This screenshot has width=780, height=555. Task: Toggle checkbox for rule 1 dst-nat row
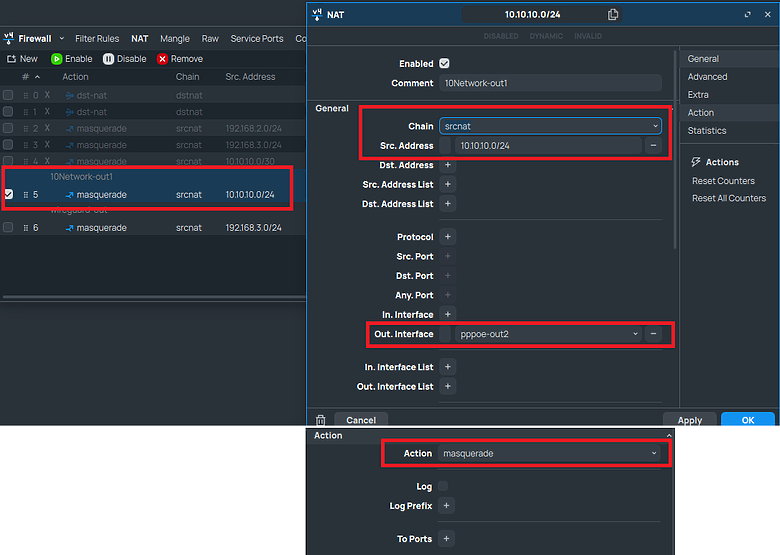pos(8,111)
